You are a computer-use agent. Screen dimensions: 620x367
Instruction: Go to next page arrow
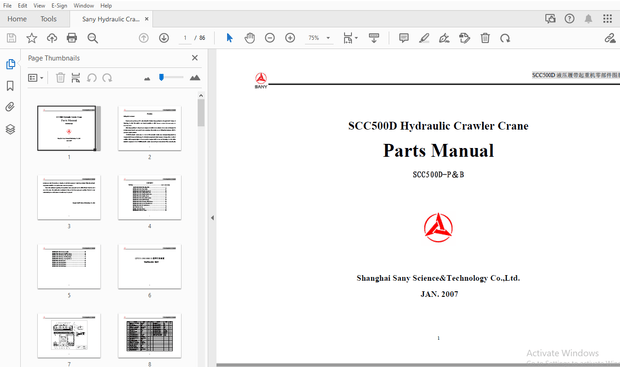[164, 38]
